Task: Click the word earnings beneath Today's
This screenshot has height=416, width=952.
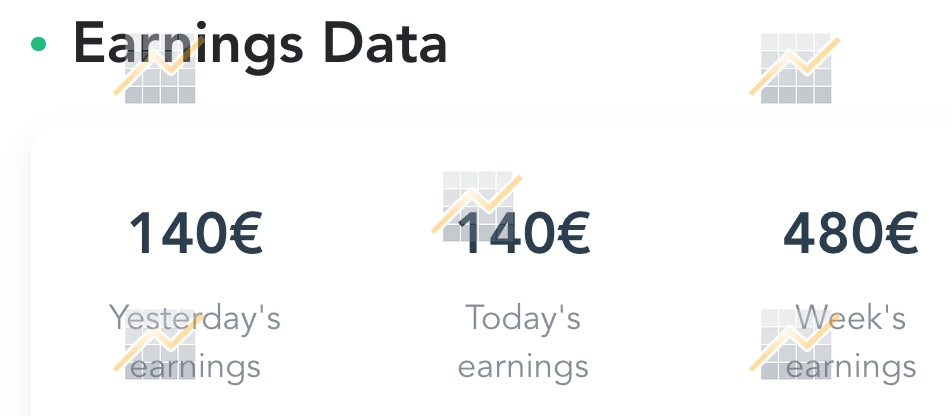Action: 523,368
